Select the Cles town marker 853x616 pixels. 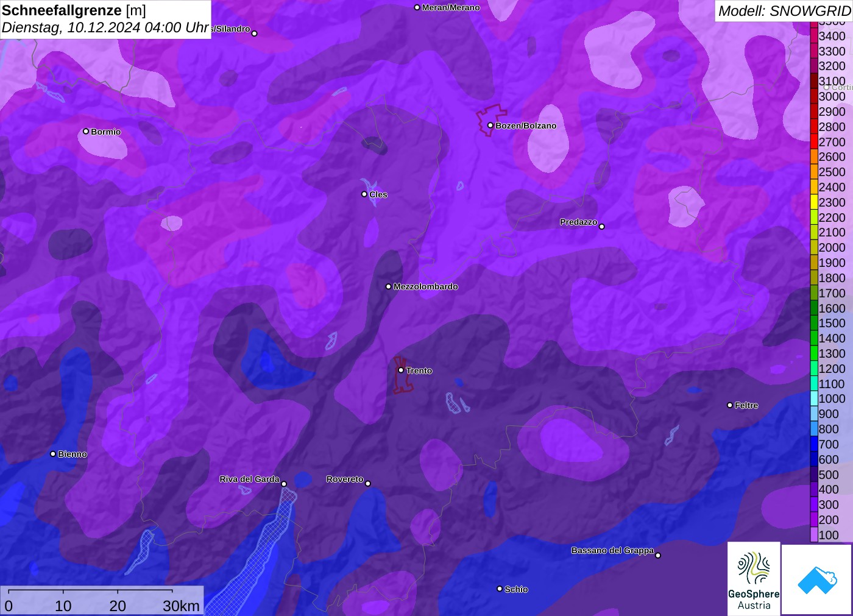click(364, 194)
